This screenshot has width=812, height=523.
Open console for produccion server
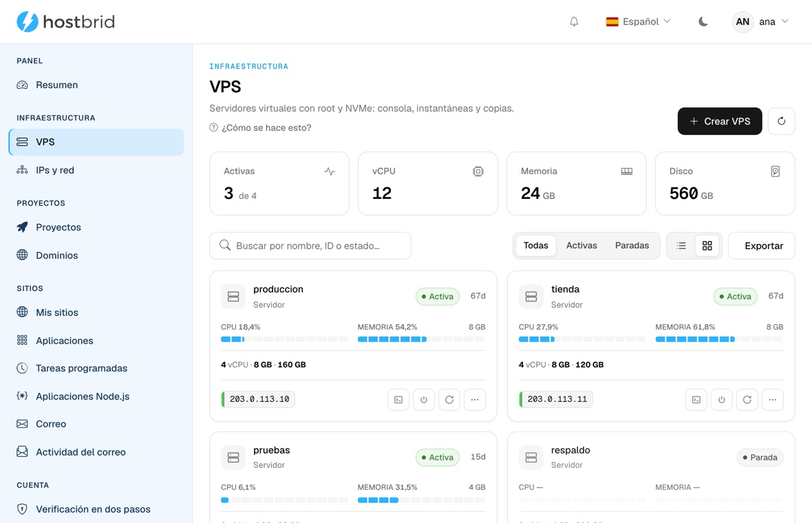[x=398, y=400]
